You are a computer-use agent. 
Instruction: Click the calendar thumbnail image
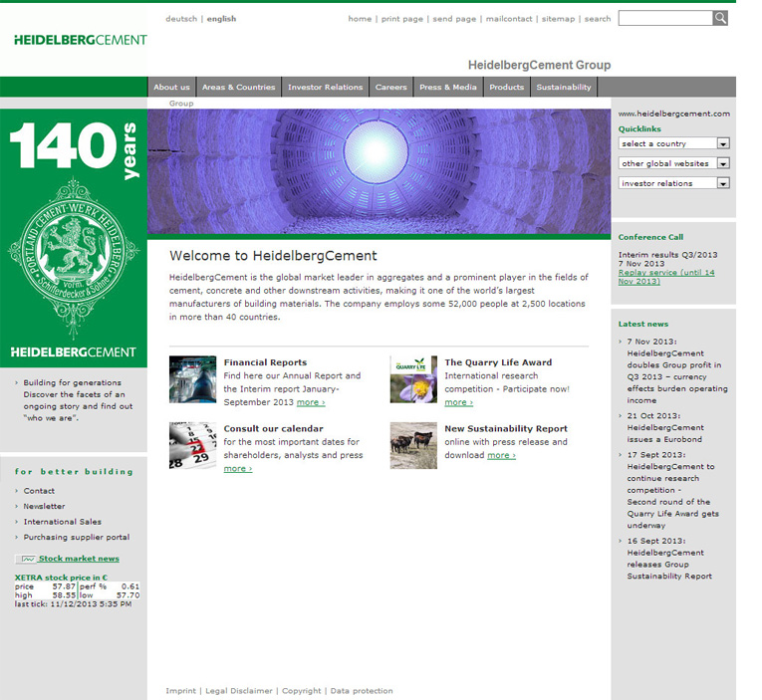click(x=193, y=445)
